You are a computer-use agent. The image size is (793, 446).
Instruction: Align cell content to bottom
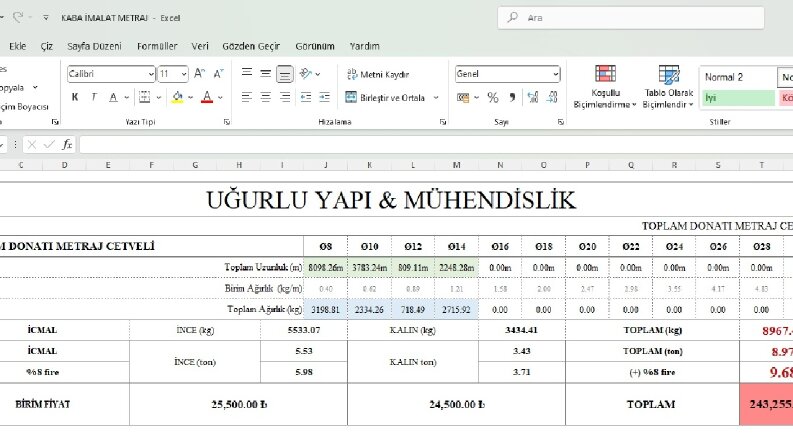(x=285, y=74)
